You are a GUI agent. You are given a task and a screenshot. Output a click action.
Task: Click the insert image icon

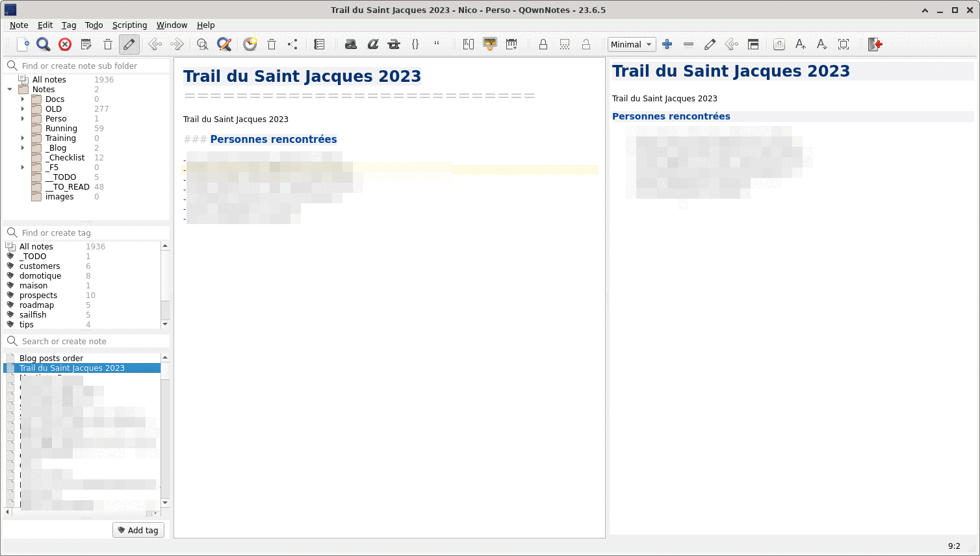pyautogui.click(x=490, y=44)
